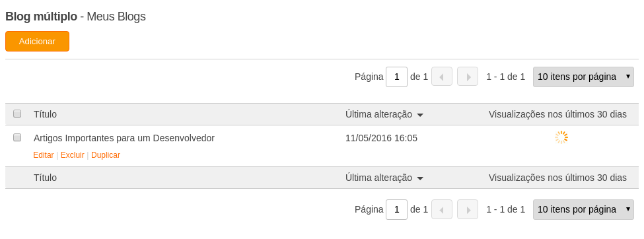644x239 pixels.
Task: Open the Artigos Importantes para um Desenvolvedor title
Action: (124, 138)
